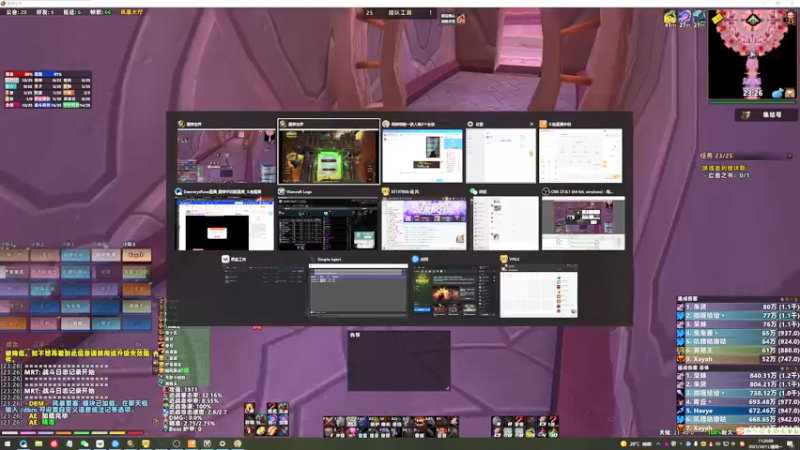This screenshot has height=450, width=800.
Task: Open the DaenerysRose browser window thumbnail
Action: click(225, 224)
